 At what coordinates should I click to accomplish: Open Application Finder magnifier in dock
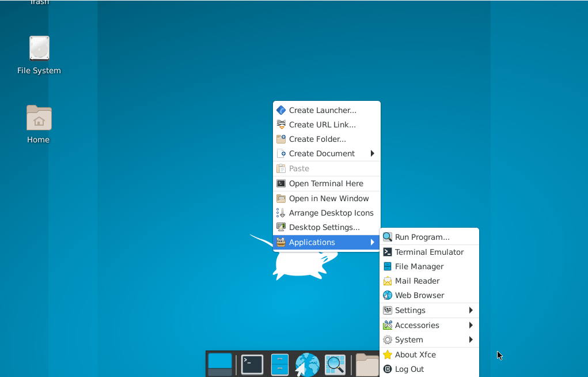(x=335, y=365)
